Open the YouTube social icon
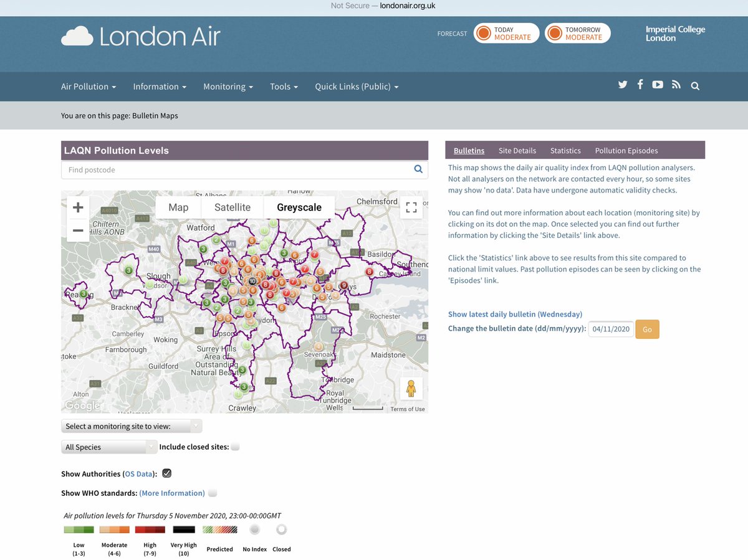The image size is (748, 560). click(x=658, y=85)
